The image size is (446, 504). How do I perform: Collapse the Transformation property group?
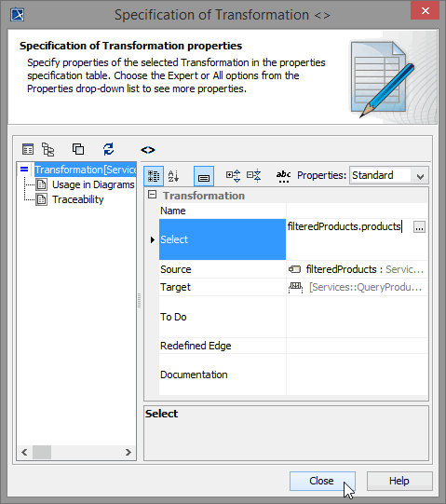pyautogui.click(x=152, y=195)
